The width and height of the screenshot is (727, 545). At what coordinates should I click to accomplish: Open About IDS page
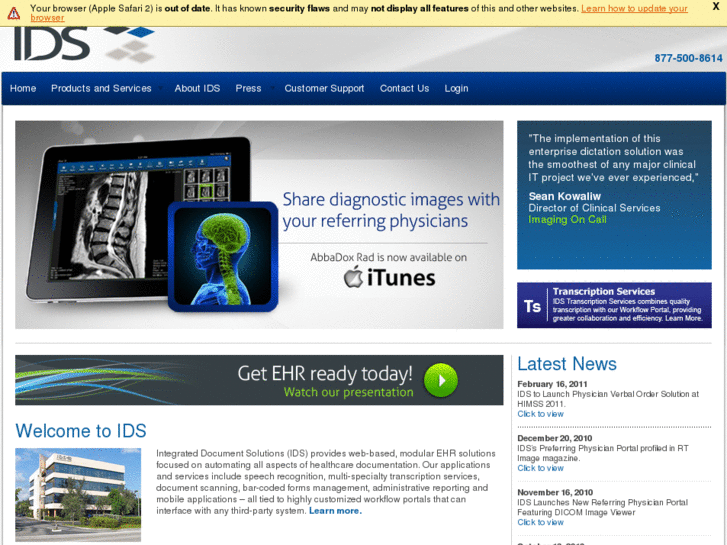point(197,88)
